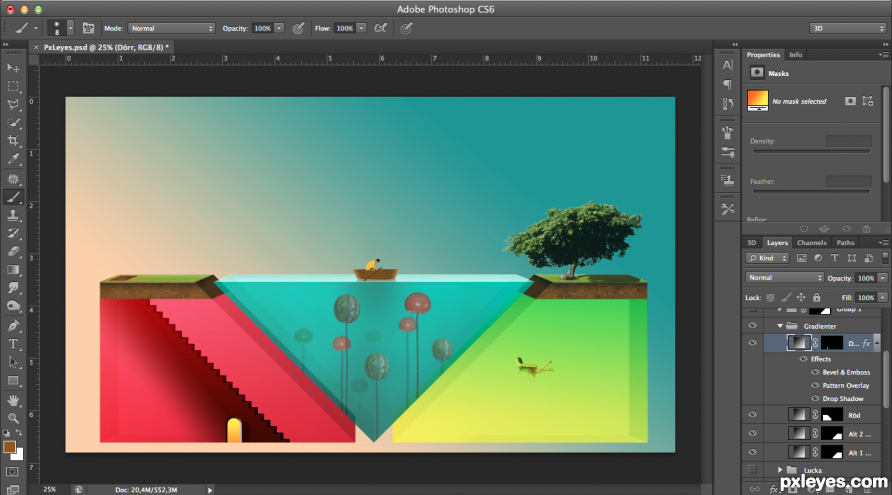The width and height of the screenshot is (892, 495).
Task: Open the layer Fill slider dropdown
Action: coord(883,297)
